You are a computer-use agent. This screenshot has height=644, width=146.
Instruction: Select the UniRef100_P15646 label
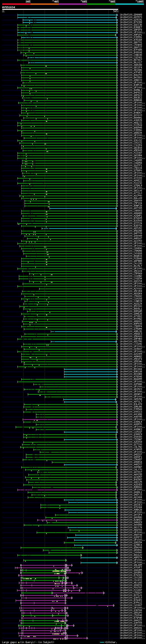click(x=131, y=259)
